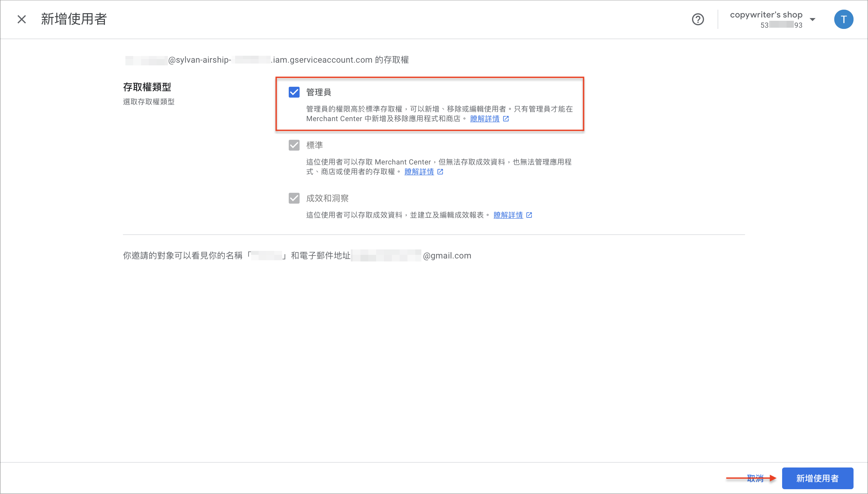Screen dimensions: 868x494
Task: Open external link icon beside 成效和洞察 瞭解詳情
Action: click(x=529, y=215)
